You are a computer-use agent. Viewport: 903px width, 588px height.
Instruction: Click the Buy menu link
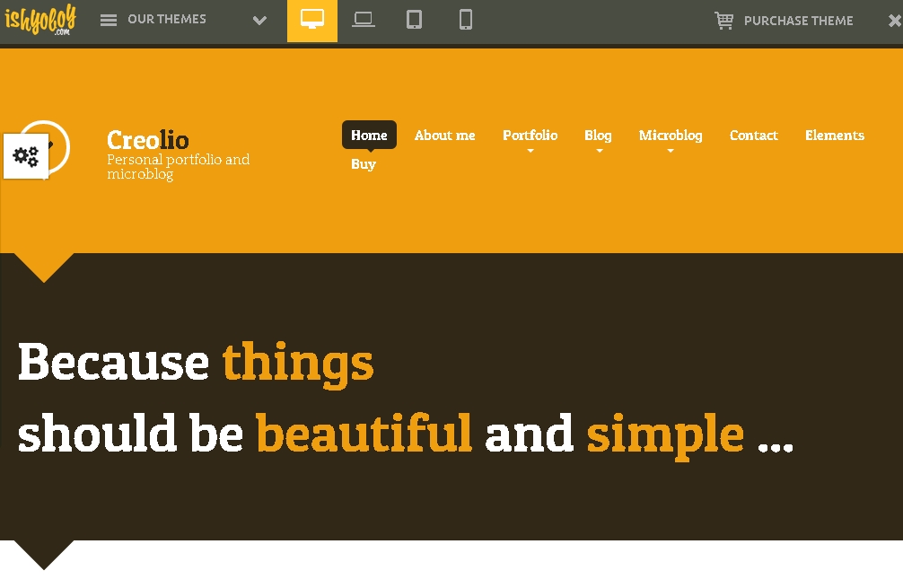click(364, 164)
